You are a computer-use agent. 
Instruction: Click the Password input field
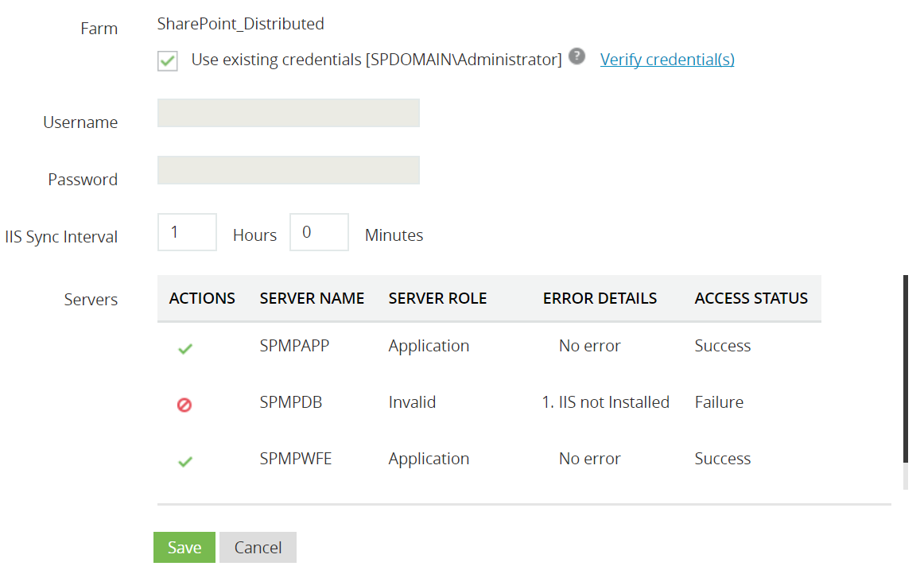click(288, 170)
